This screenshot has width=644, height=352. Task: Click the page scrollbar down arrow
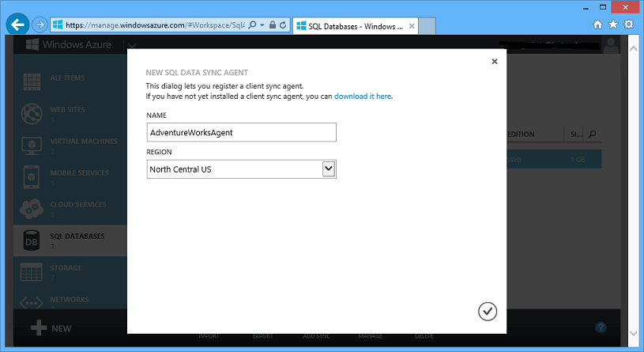pos(633,333)
